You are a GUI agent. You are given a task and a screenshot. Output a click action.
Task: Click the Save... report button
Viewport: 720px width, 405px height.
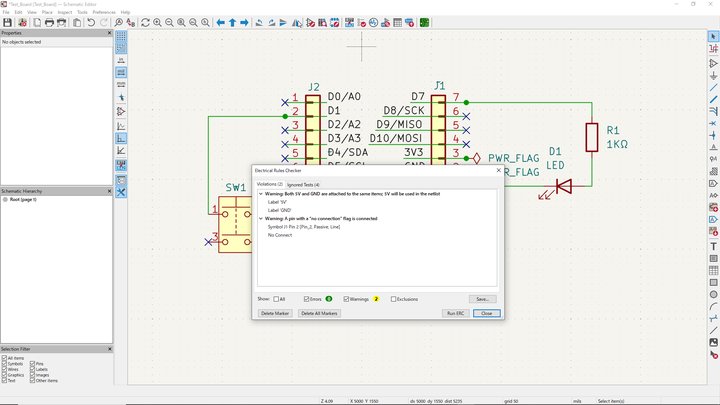(x=483, y=299)
